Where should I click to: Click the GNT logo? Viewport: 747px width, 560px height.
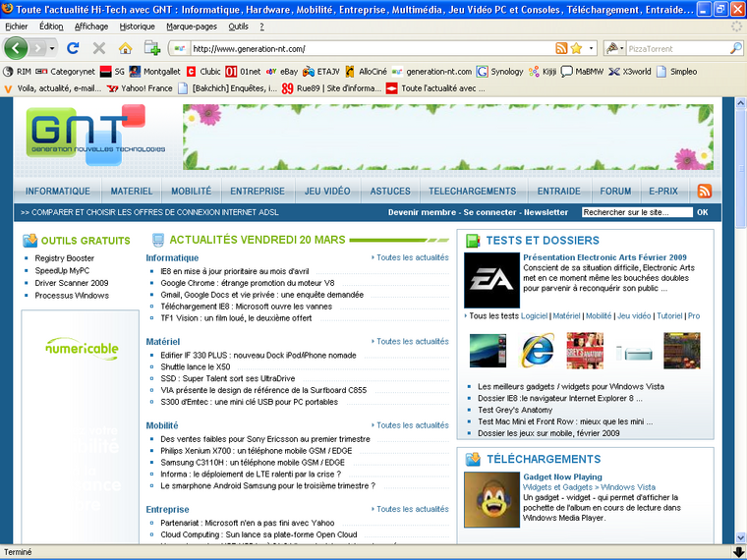coord(97,135)
